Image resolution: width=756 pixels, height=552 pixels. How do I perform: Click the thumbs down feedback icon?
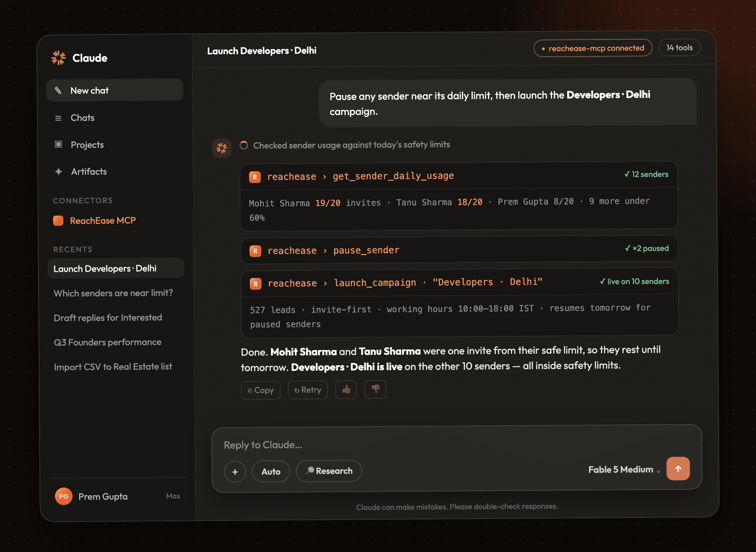pos(375,389)
